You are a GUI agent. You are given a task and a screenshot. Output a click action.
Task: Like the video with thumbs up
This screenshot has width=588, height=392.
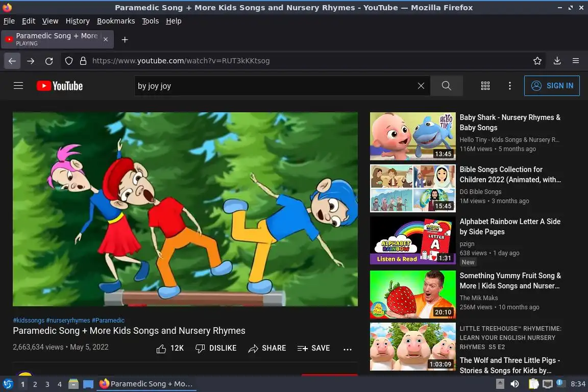point(170,349)
